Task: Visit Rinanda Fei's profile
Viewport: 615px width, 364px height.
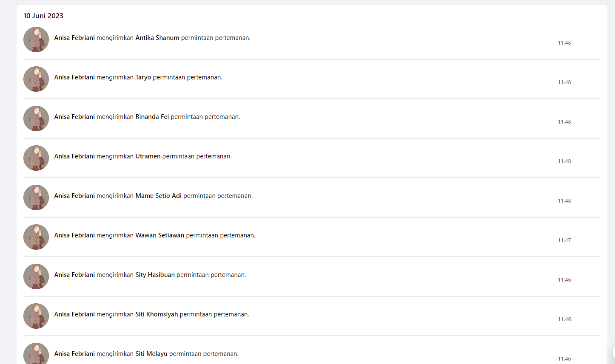Action: pyautogui.click(x=152, y=117)
